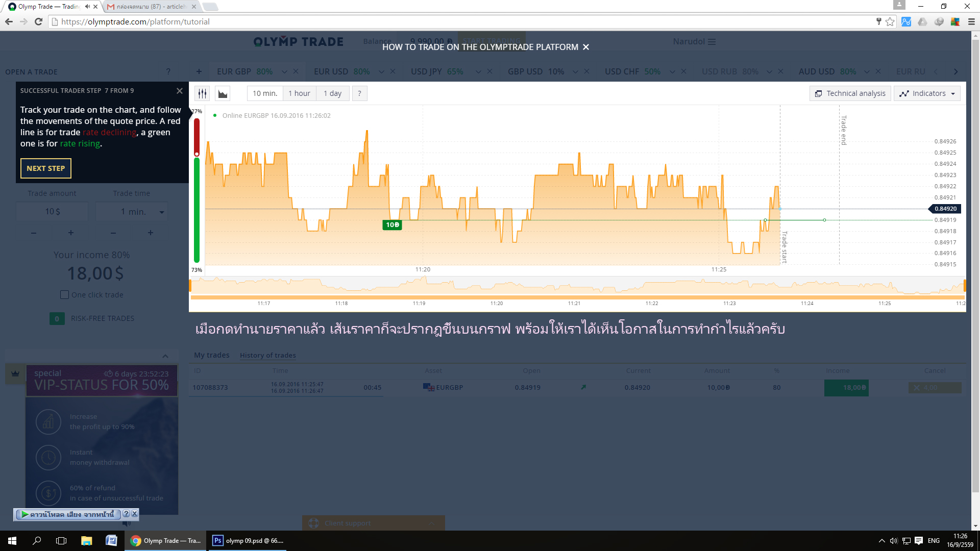The width and height of the screenshot is (980, 551).
Task: Select the 1 hour timeframe
Action: (299, 93)
